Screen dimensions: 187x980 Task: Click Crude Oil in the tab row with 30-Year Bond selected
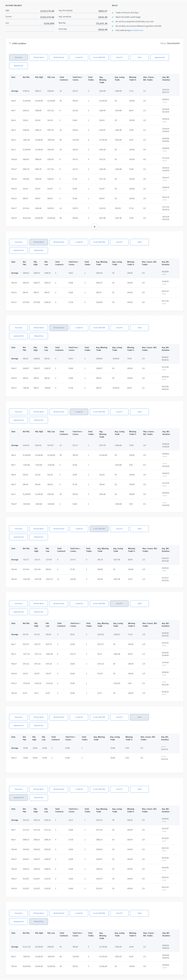(x=79, y=242)
